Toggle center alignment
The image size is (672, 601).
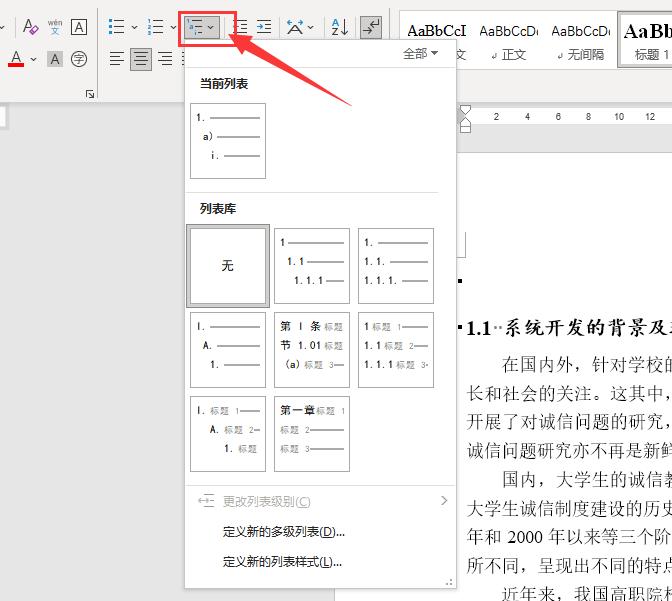point(141,59)
